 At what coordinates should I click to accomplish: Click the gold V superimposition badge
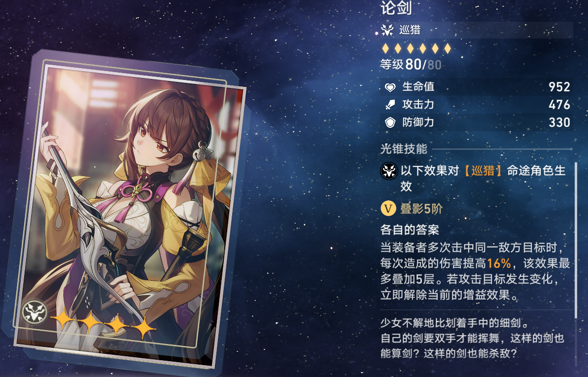388,208
